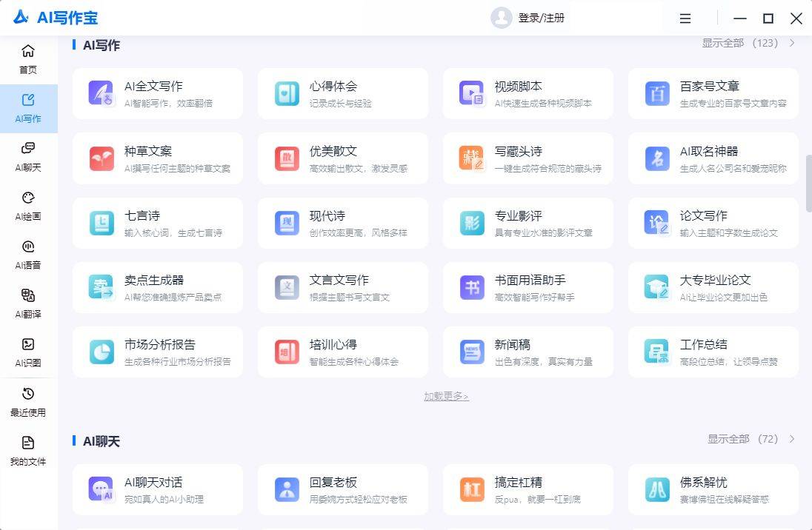This screenshot has height=530, width=812.
Task: Expand the AI写作 显示全部 (123) arrow
Action: click(x=792, y=43)
